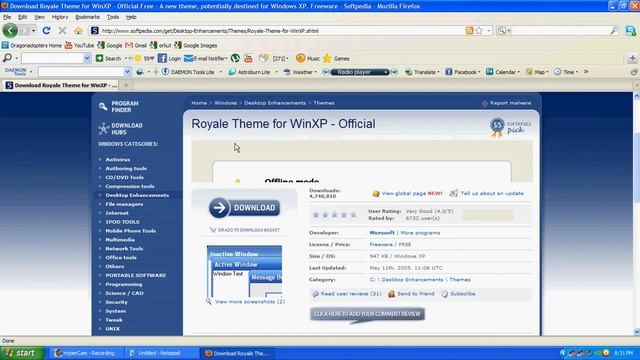
Task: Click to add your comment/review button
Action: coord(367,314)
